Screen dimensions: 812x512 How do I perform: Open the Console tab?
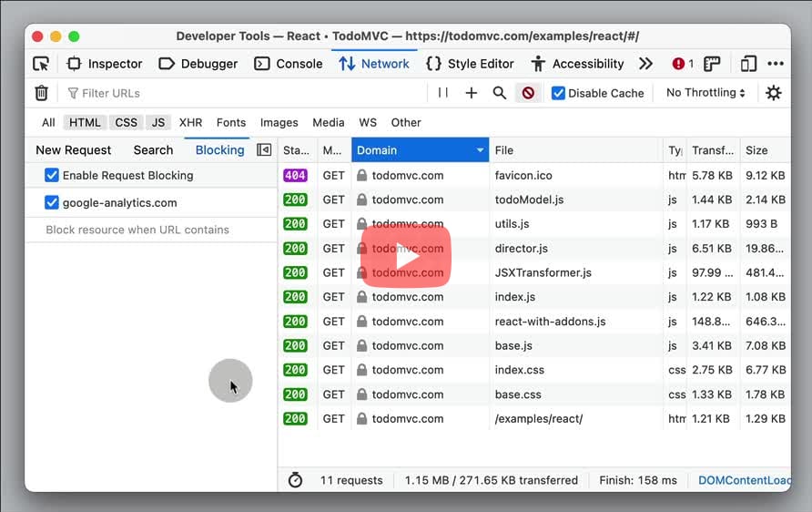click(288, 64)
